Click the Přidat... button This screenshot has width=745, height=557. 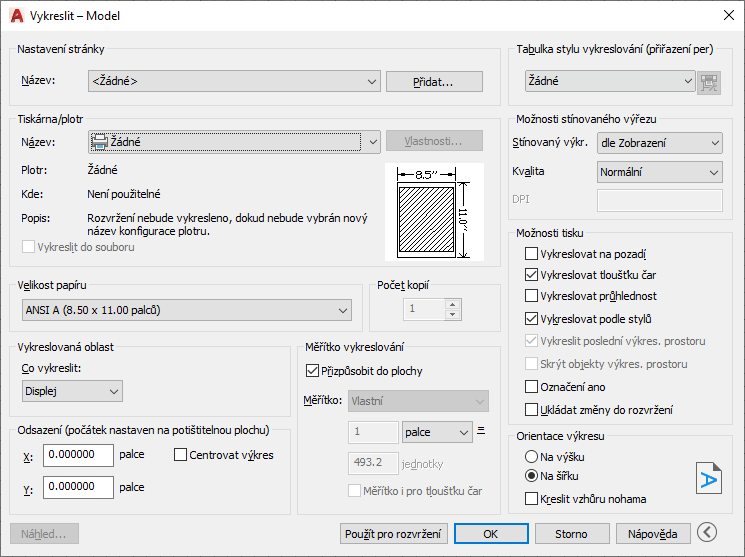434,82
